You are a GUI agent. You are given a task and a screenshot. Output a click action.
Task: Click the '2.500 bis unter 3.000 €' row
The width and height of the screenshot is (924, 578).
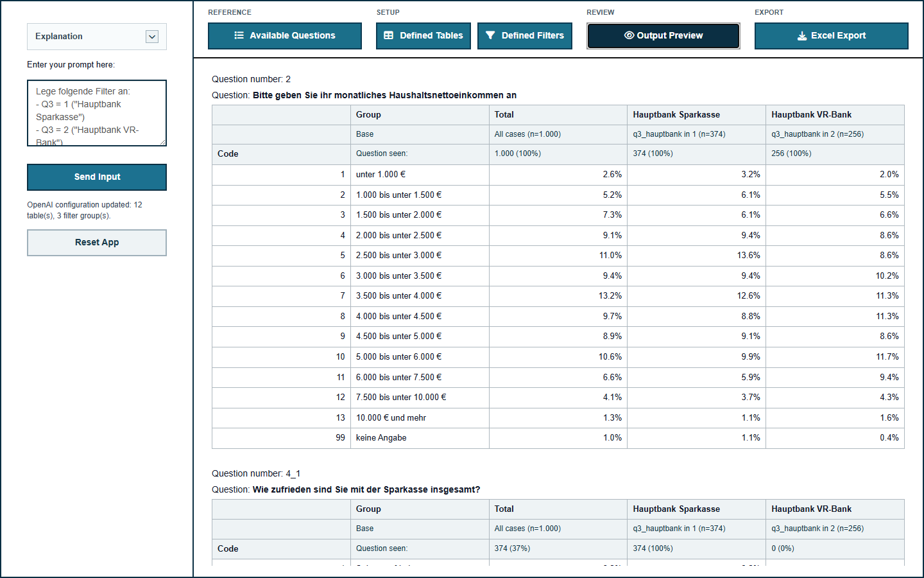click(x=558, y=256)
